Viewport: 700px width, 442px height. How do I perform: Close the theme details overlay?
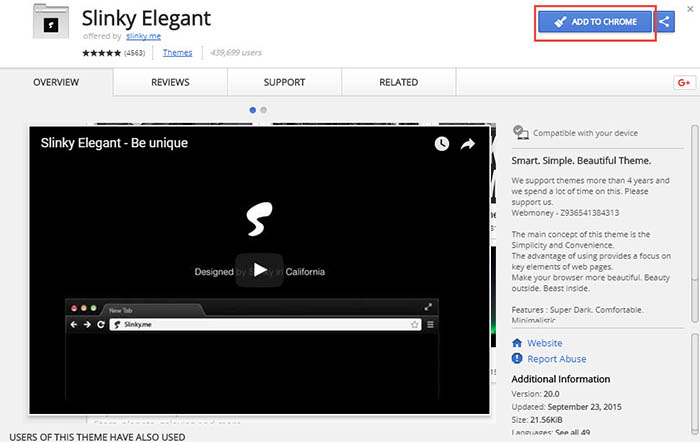(x=690, y=8)
